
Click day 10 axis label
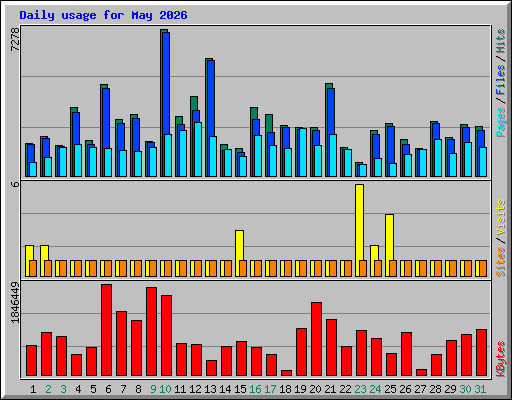(165, 389)
